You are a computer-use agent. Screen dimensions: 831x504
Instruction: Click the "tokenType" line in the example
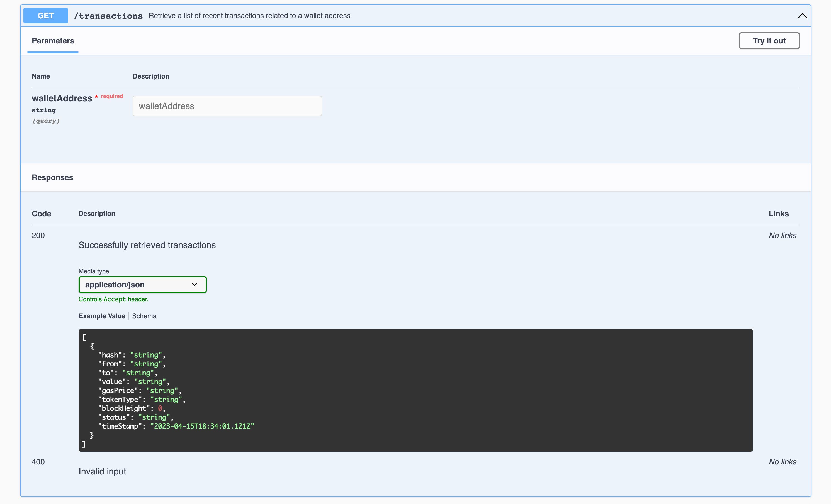142,400
